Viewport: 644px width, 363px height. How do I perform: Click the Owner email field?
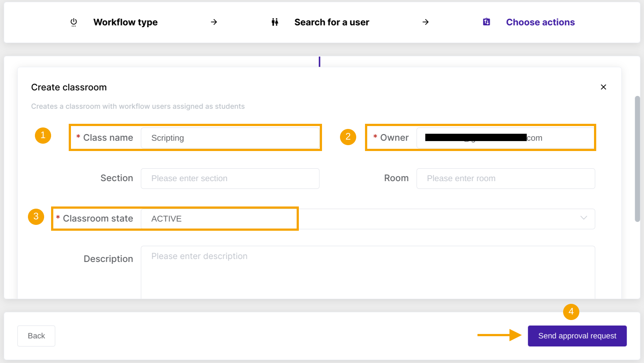[x=506, y=138]
